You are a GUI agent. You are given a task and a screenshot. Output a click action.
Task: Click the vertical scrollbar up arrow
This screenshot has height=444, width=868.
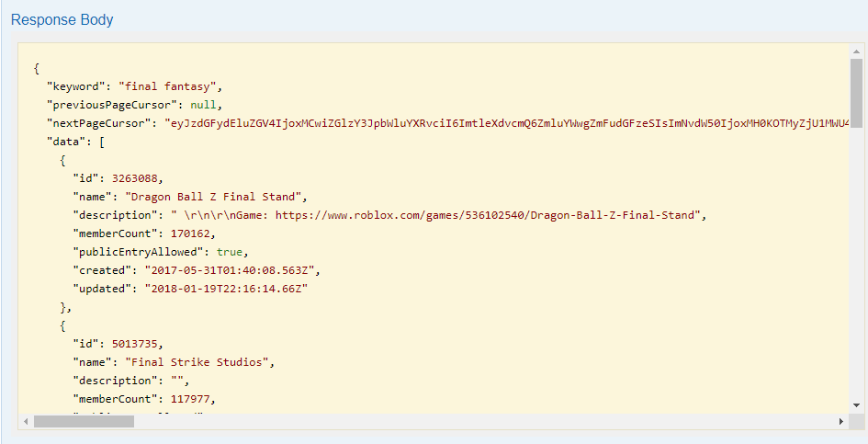pyautogui.click(x=856, y=52)
